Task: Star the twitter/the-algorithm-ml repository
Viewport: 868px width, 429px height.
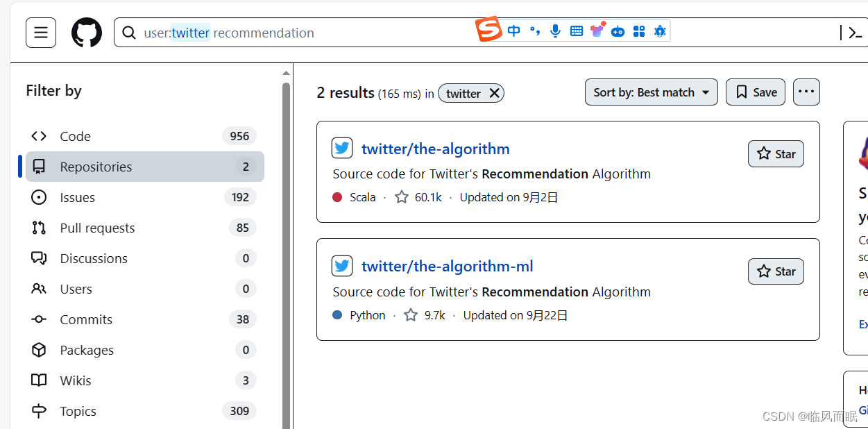Action: [x=776, y=271]
